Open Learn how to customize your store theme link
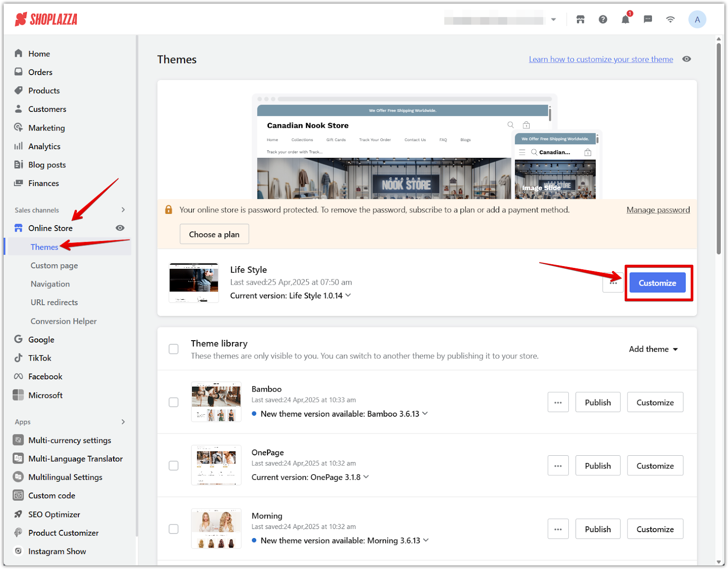Viewport: 728px width, 569px height. coord(601,59)
